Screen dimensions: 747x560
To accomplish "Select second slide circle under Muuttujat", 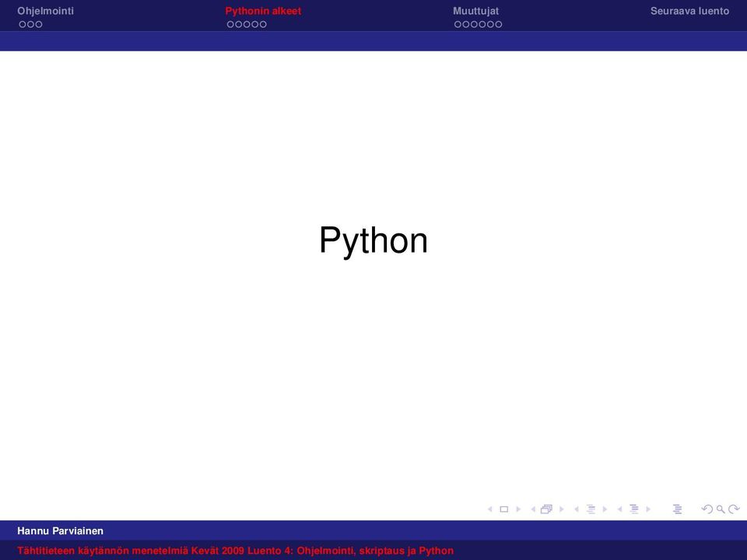I will click(x=466, y=24).
